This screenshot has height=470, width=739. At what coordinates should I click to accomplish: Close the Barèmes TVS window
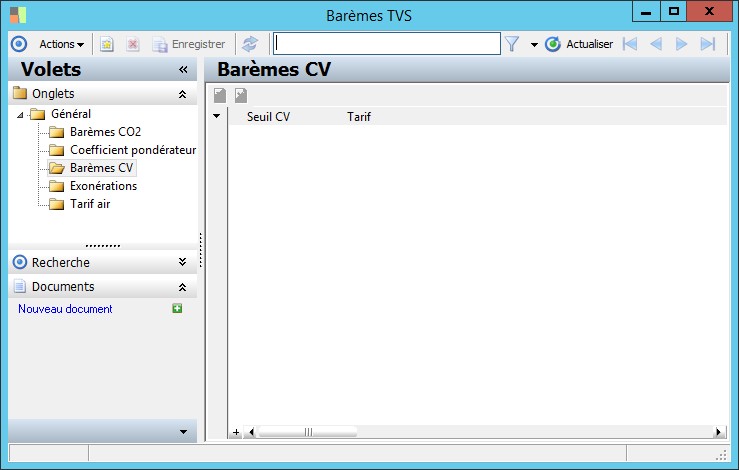[709, 11]
